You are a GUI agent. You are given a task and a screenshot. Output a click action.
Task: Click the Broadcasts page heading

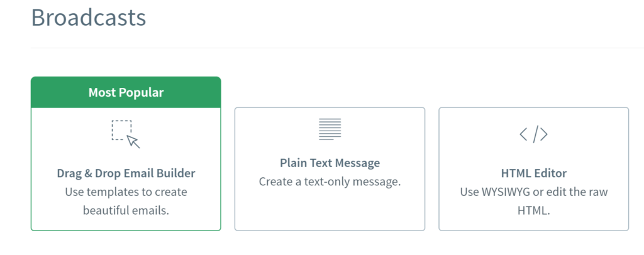[x=88, y=18]
